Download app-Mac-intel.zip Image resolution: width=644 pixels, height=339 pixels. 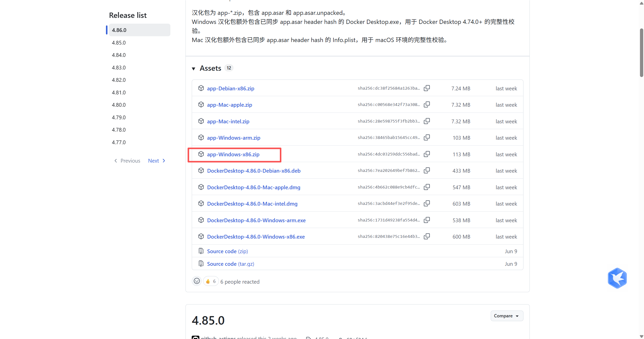(228, 121)
